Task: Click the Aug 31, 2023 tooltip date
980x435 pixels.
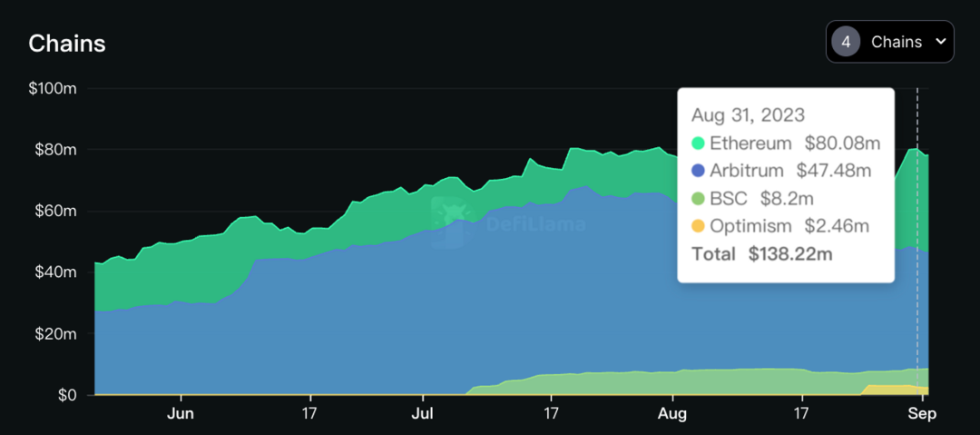Action: pos(748,115)
